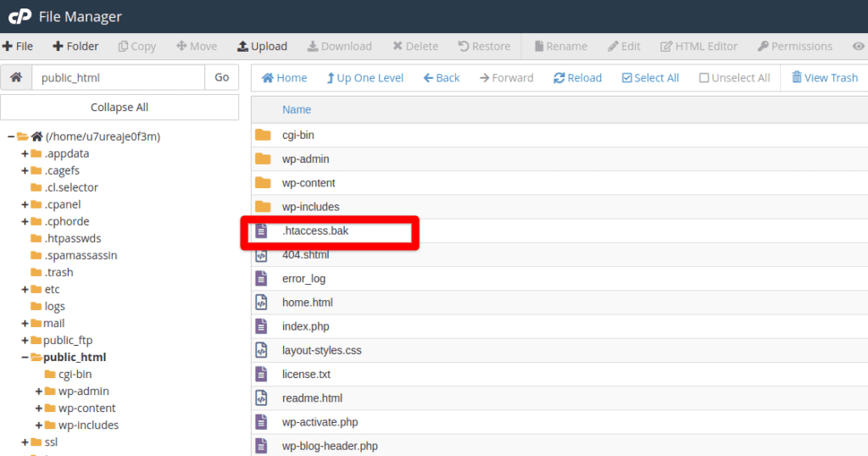
Task: Click the layout-styles.css file icon
Action: (262, 350)
